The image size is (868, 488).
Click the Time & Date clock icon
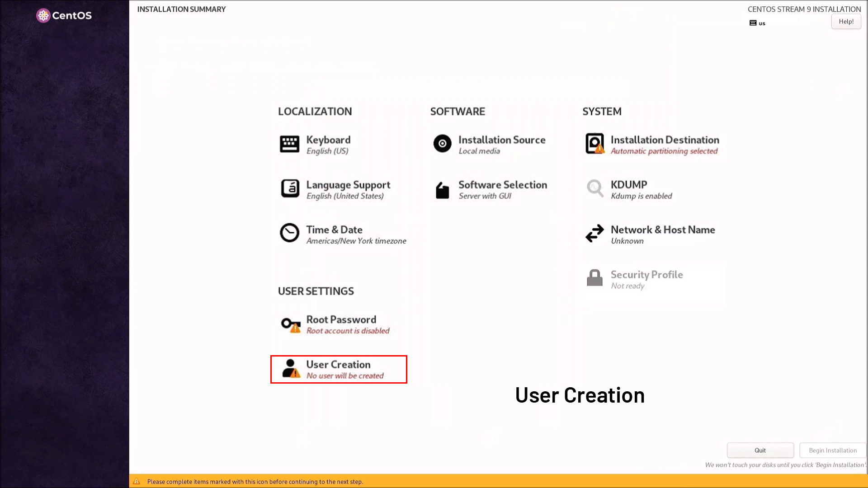tap(289, 233)
